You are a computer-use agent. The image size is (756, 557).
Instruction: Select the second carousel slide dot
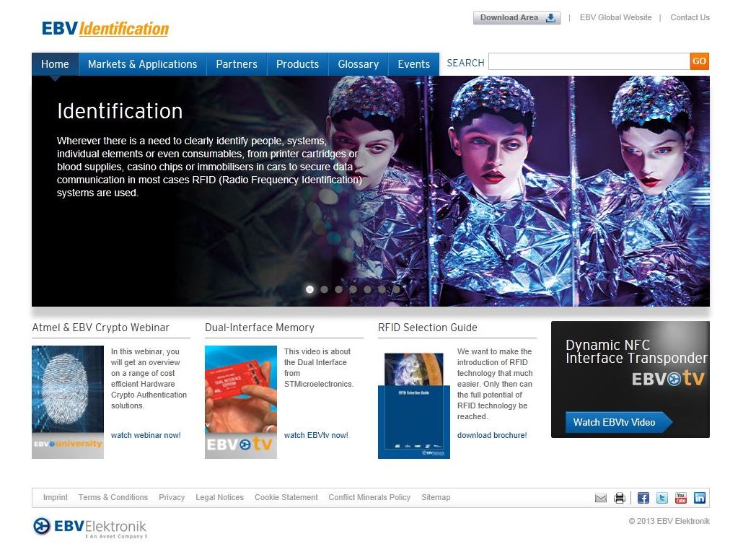pos(325,289)
